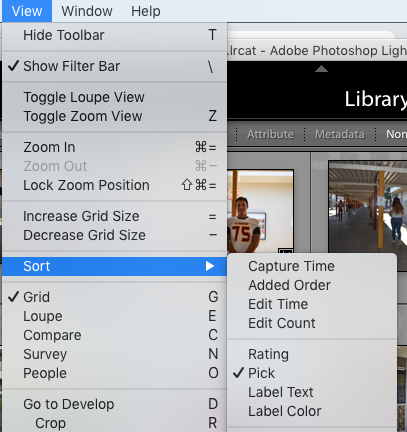This screenshot has height=432, width=407.
Task: Expand the Sort submenu arrow
Action: point(210,266)
